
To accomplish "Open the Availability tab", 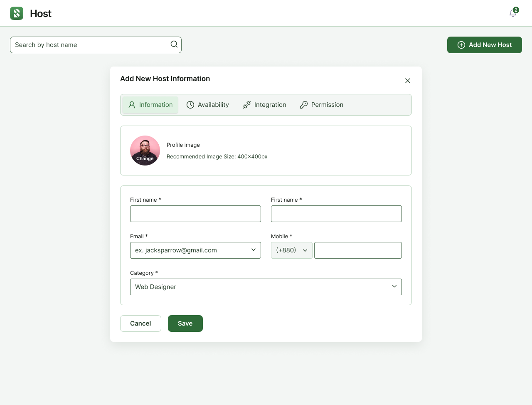I will tap(207, 105).
